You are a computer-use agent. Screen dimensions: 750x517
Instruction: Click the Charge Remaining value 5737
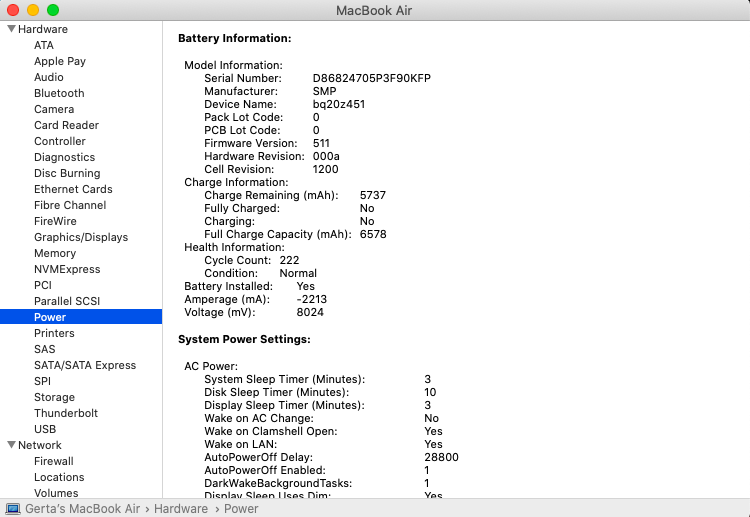pos(373,195)
